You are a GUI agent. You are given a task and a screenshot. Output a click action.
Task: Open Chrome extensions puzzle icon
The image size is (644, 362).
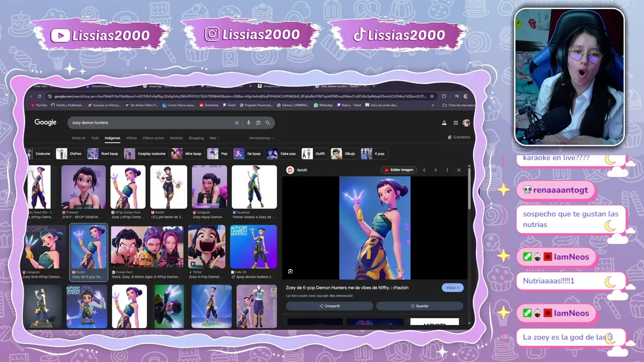coord(444,96)
